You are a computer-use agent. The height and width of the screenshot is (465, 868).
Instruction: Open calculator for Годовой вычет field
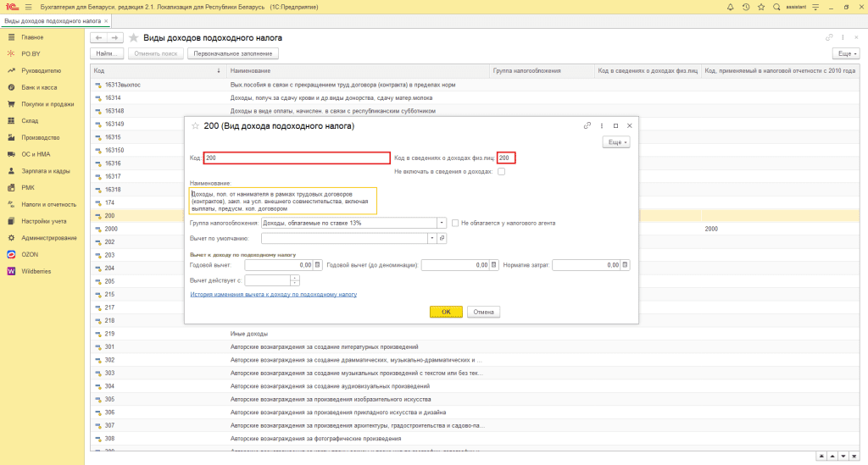(x=318, y=265)
